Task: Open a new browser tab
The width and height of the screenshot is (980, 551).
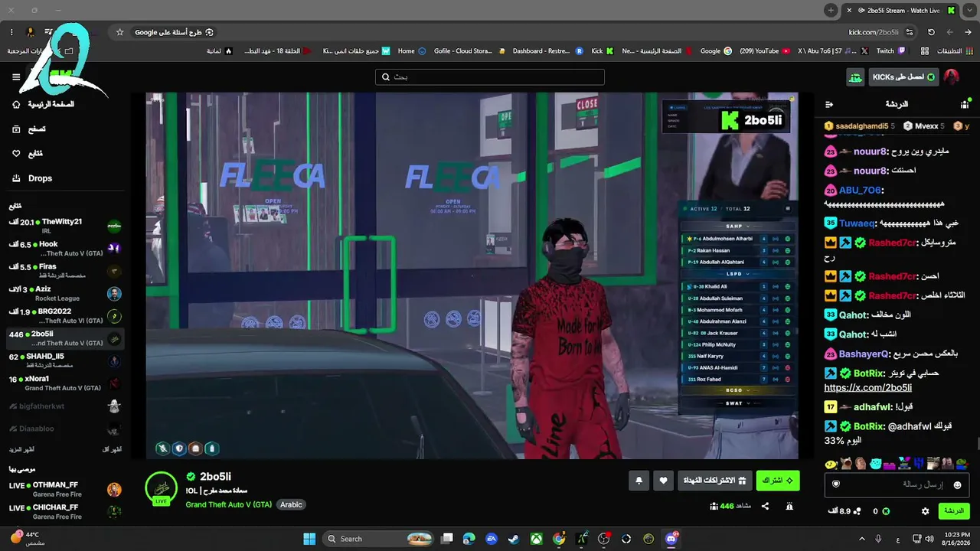Action: coord(831,10)
